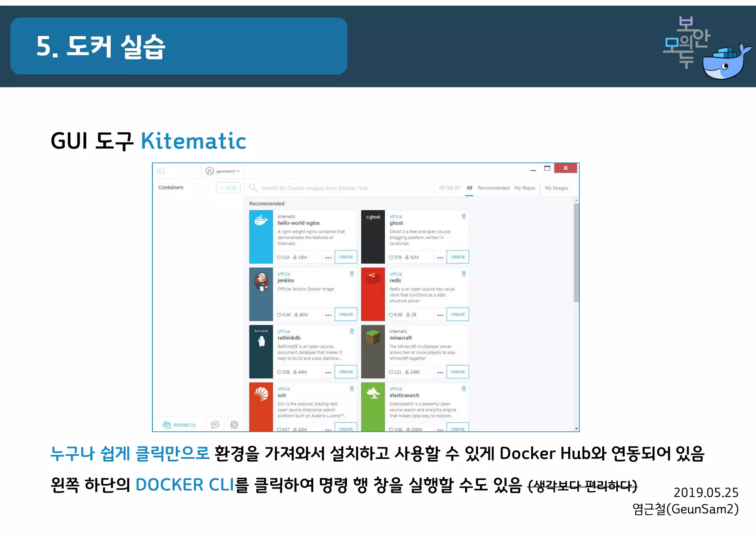
Task: Click the redis logo thumbnail
Action: point(373,294)
